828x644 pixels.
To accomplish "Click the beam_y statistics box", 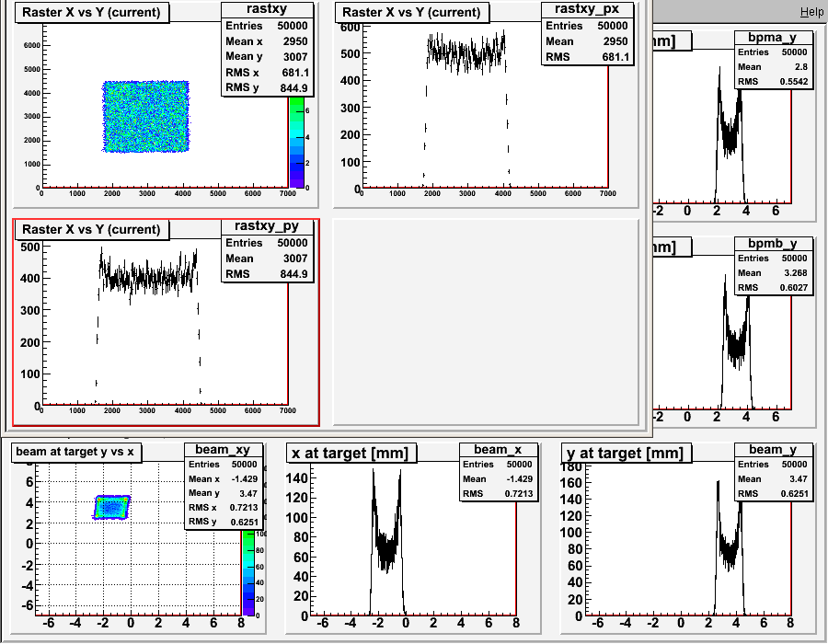I will [x=773, y=472].
